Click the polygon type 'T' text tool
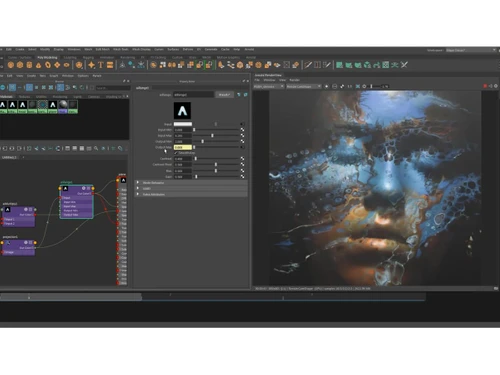 coord(101,65)
